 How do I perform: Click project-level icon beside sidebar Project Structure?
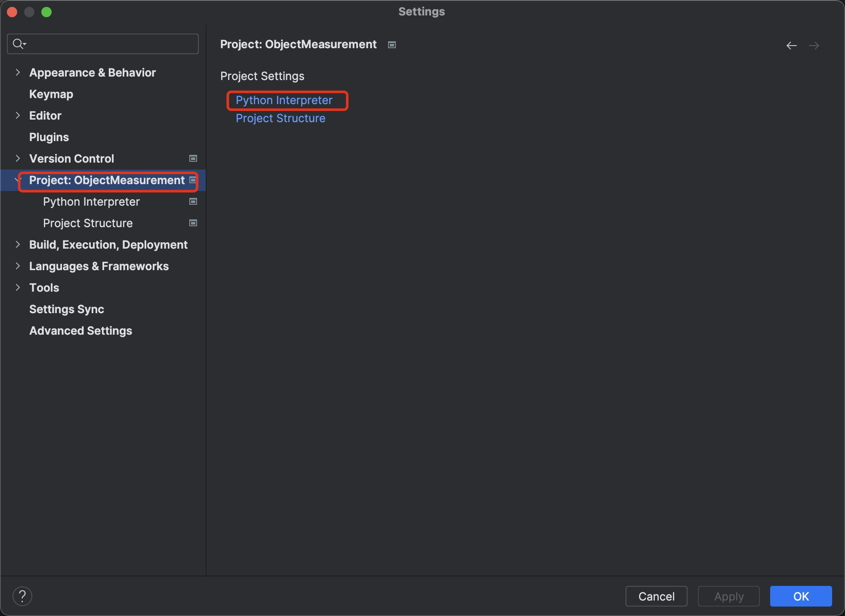193,223
